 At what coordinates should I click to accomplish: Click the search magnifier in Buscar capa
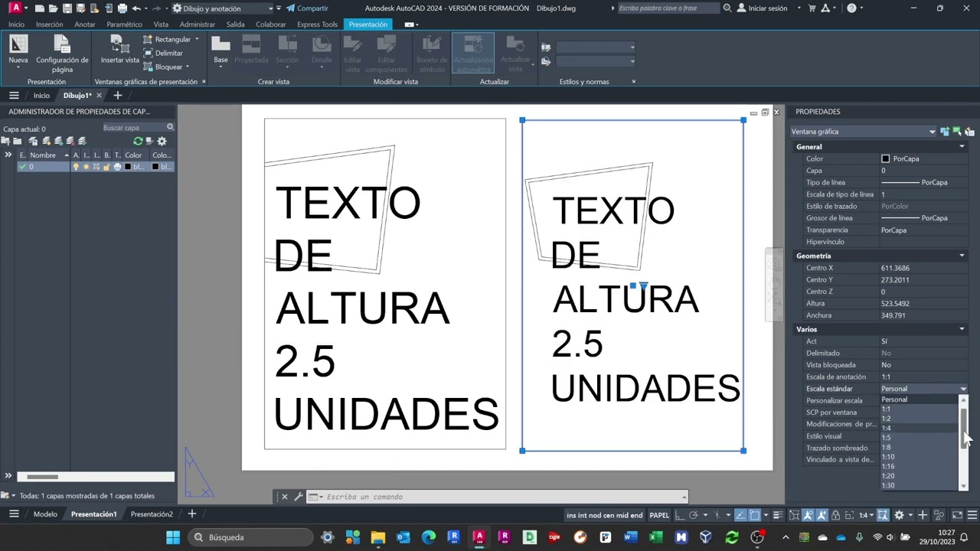[170, 128]
